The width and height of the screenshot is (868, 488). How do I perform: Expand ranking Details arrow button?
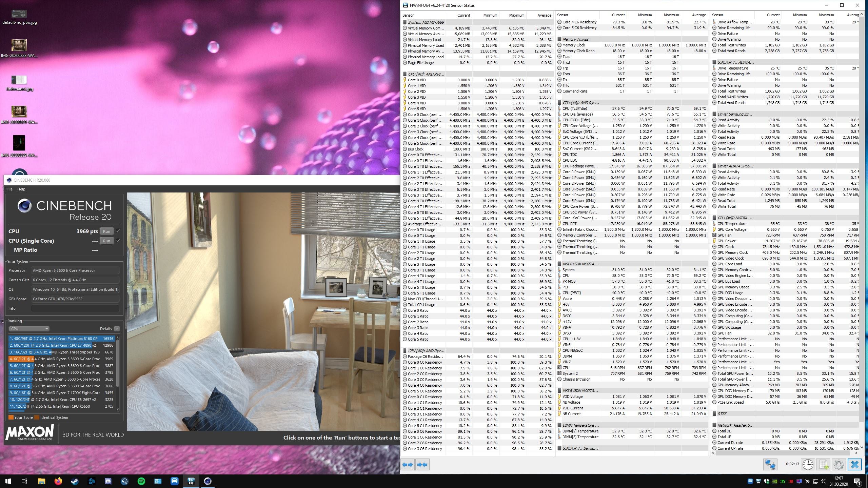click(x=117, y=329)
